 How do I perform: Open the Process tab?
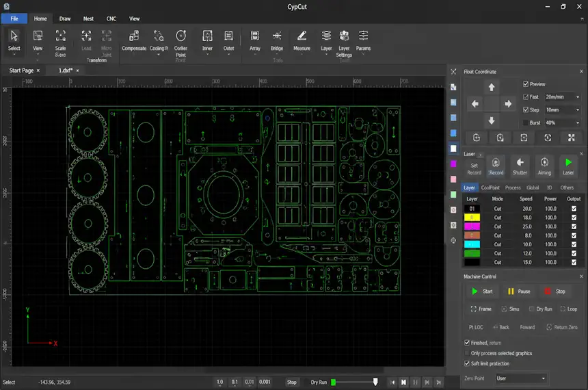point(513,187)
